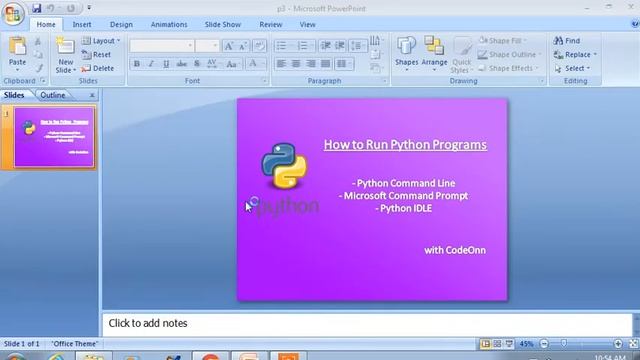Click the Replace button

(575, 54)
